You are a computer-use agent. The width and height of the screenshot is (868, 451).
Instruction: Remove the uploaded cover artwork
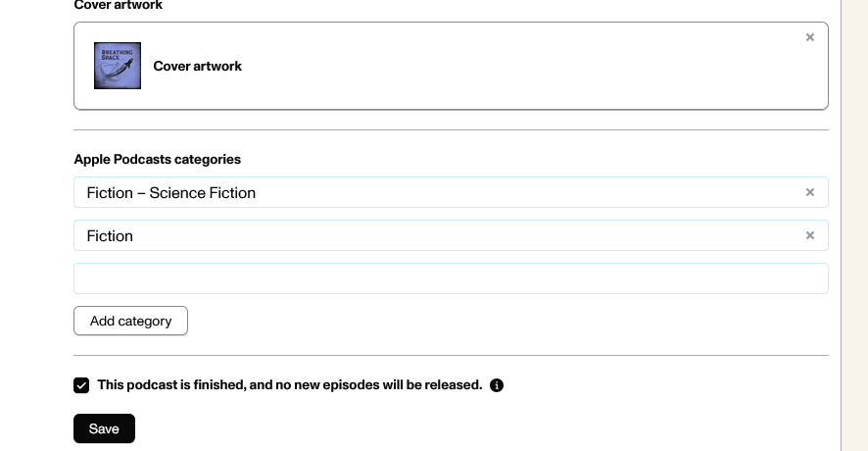[810, 37]
